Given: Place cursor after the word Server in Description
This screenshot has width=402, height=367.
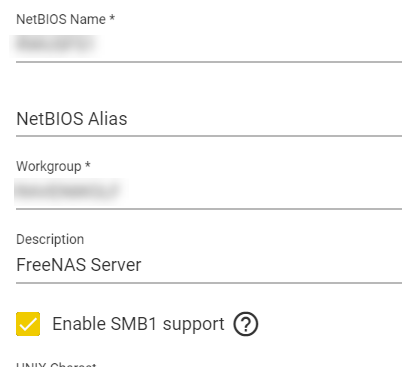Looking at the screenshot, I should (x=142, y=265).
